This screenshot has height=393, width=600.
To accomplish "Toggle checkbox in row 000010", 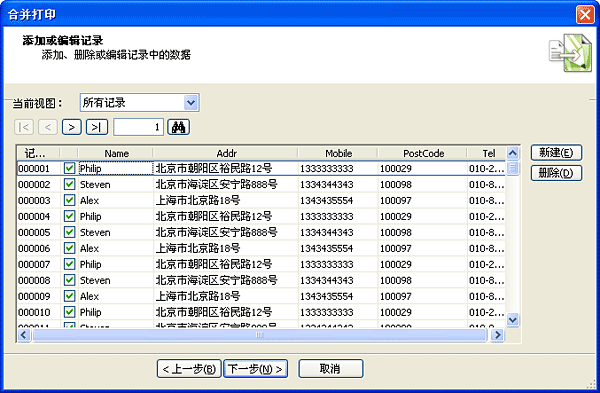I will point(69,312).
